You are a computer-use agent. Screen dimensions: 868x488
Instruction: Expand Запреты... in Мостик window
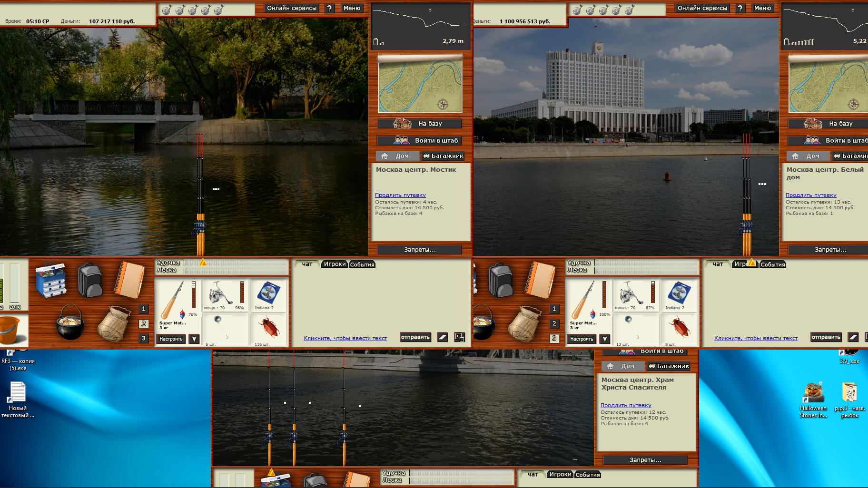click(x=420, y=250)
